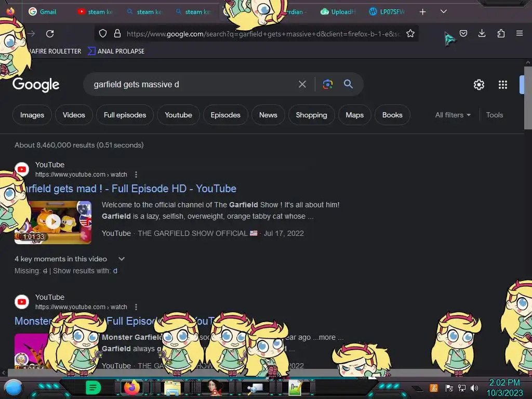Open Google quick settings gear

coord(478,85)
